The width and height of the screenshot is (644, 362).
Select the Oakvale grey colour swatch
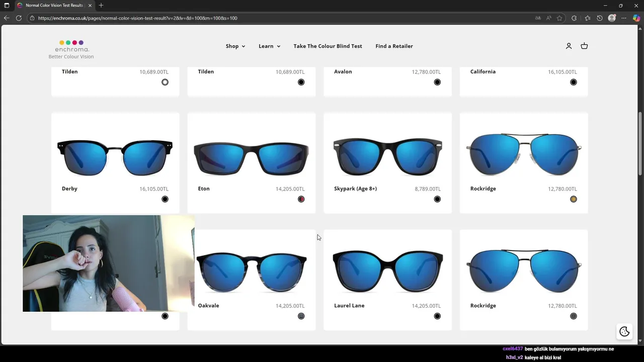[301, 316]
